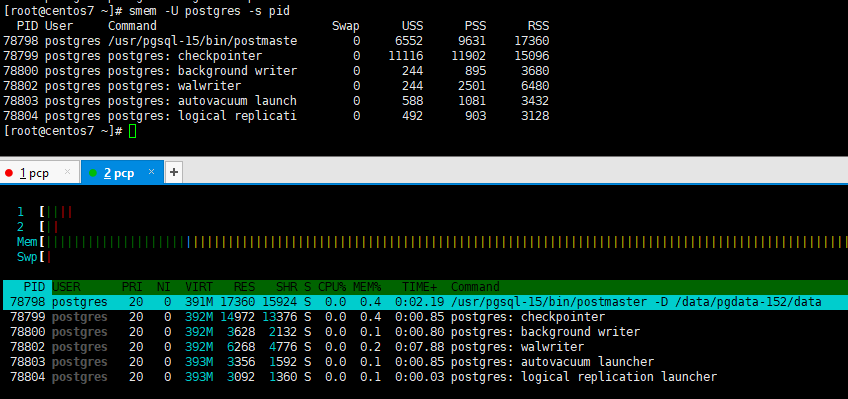This screenshot has width=848, height=399.
Task: Open a new session tab with plus button
Action: tap(174, 172)
